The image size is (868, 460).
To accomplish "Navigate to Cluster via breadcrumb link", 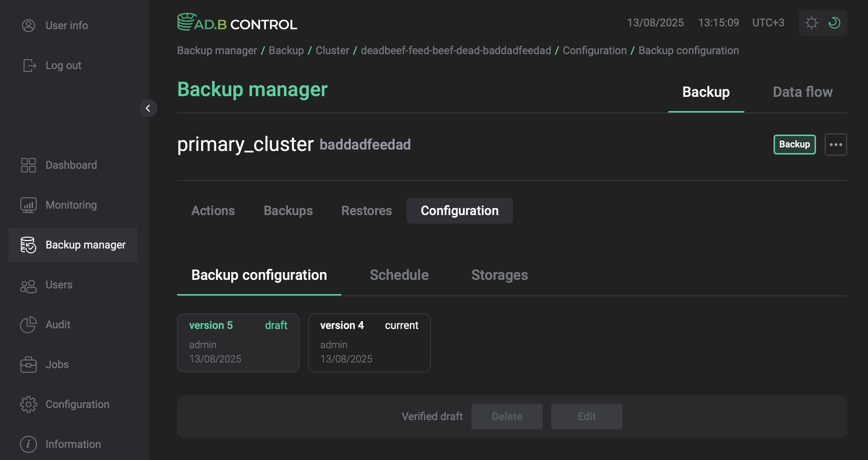I will (332, 50).
